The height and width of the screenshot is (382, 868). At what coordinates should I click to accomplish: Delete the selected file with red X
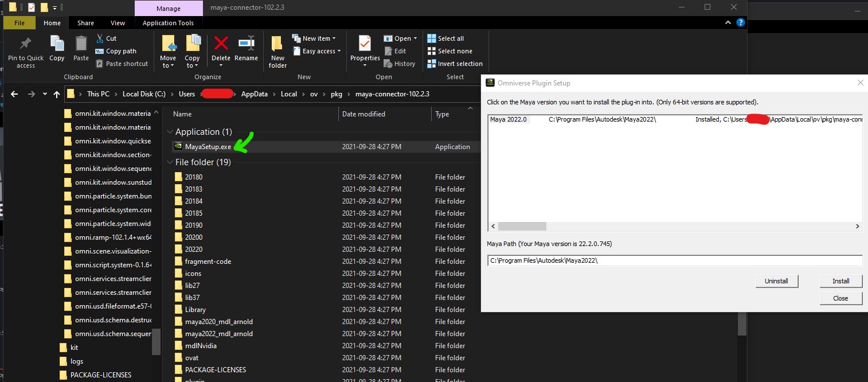coord(221,44)
